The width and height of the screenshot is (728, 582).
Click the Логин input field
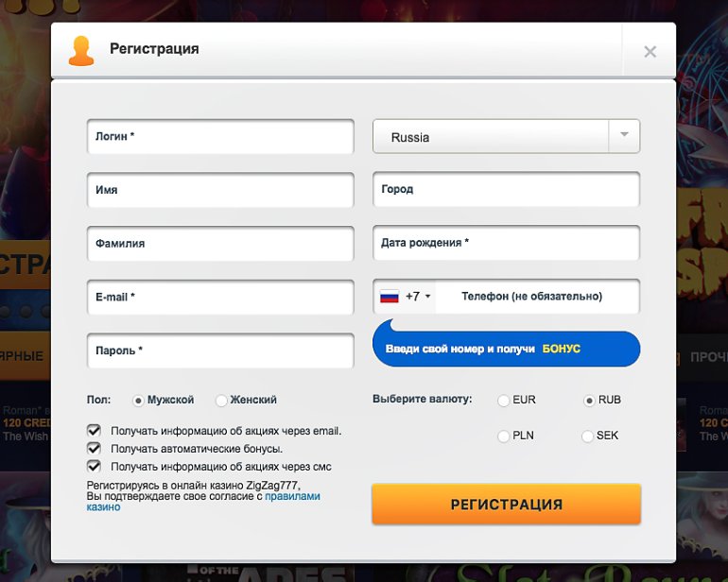tap(220, 136)
